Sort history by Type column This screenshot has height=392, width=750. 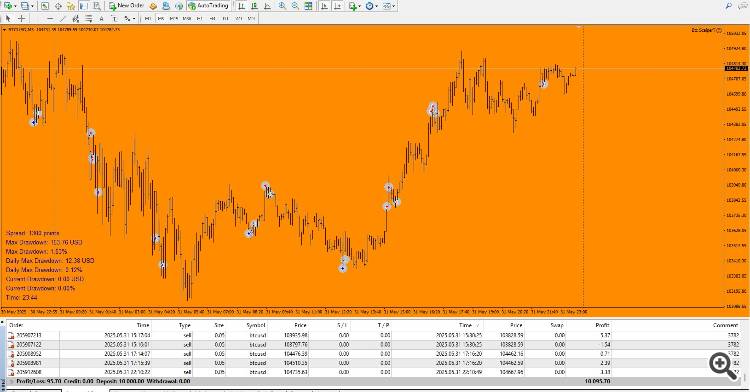tap(185, 325)
